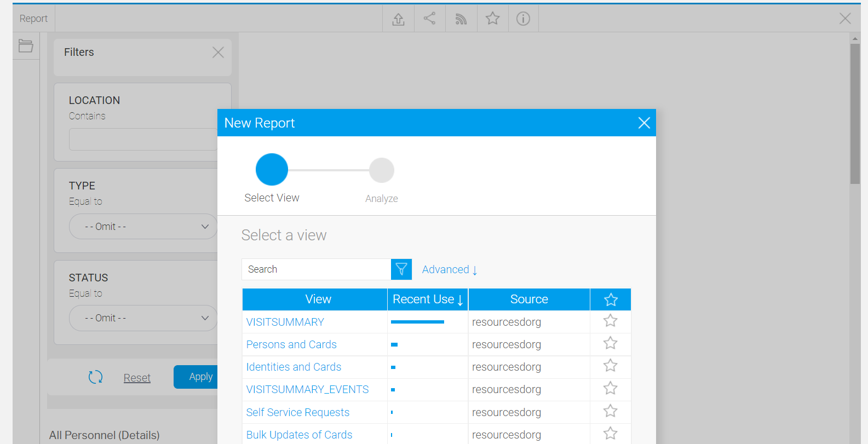Viewport: 868px width, 444px height.
Task: Open the Bulk Updates of Cards view
Action: click(299, 435)
